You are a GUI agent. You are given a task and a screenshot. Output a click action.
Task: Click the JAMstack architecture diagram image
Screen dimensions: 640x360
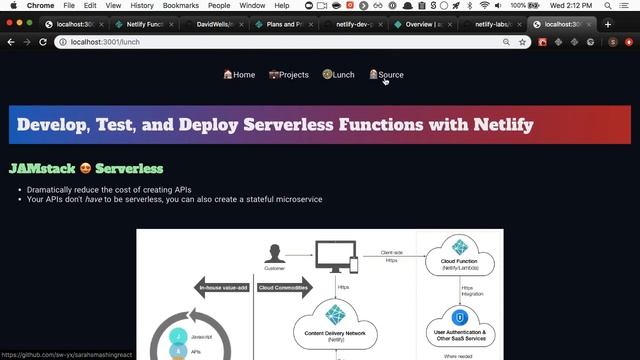(320, 294)
